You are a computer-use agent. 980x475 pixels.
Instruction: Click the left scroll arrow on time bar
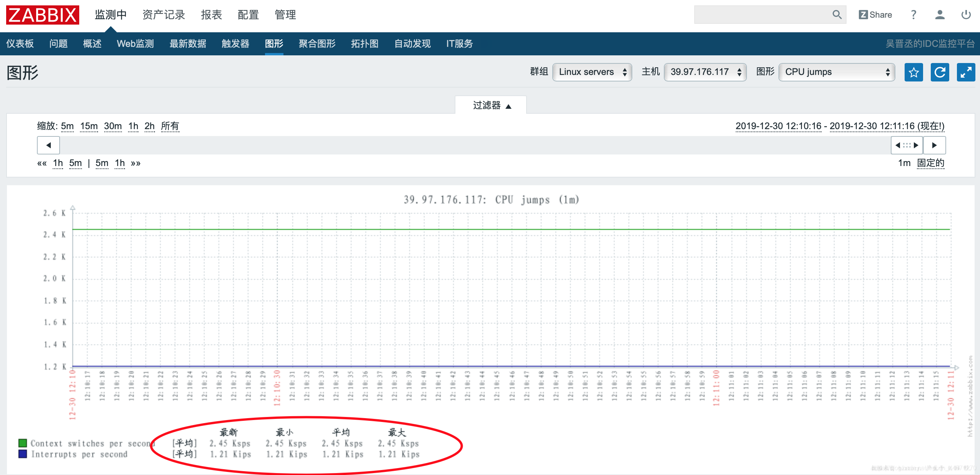click(48, 145)
